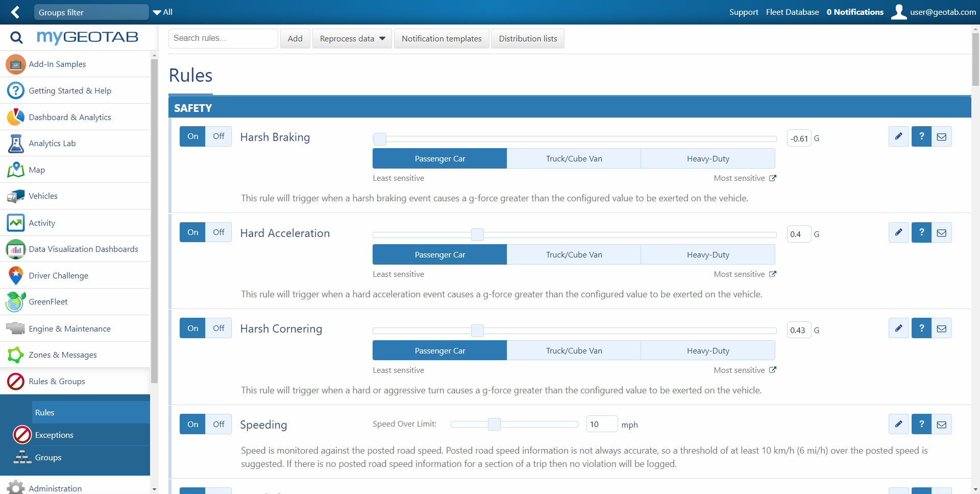Image resolution: width=980 pixels, height=494 pixels.
Task: Click the magnifier search icon beside MyGeotab logo
Action: [x=16, y=37]
